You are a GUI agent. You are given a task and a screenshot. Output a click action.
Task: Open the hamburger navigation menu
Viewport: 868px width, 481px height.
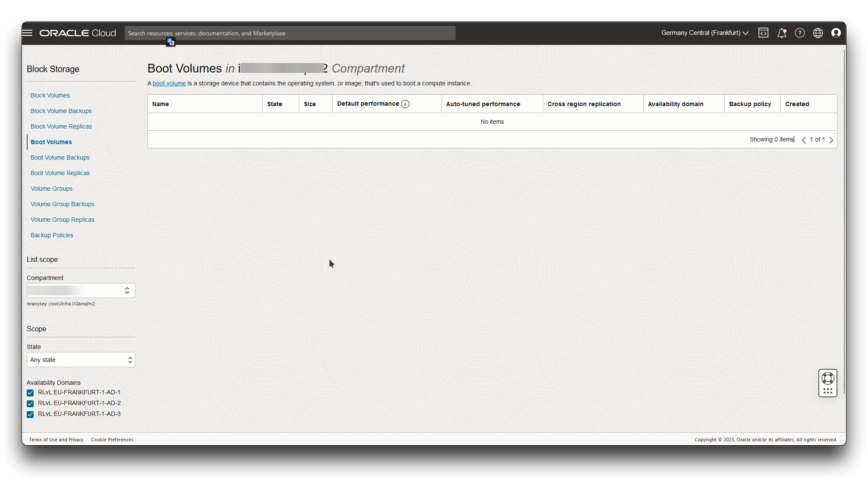click(x=28, y=33)
